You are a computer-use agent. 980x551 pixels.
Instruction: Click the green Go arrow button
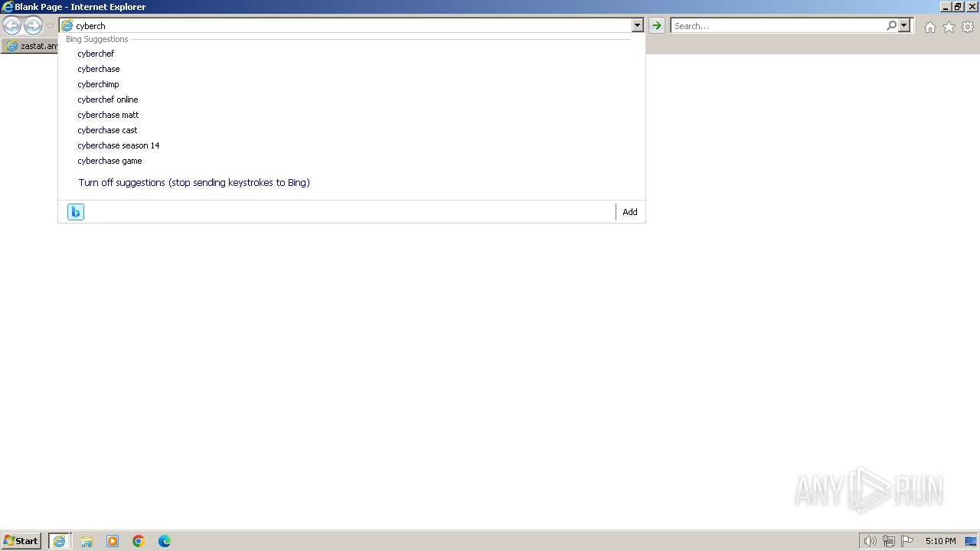[657, 25]
